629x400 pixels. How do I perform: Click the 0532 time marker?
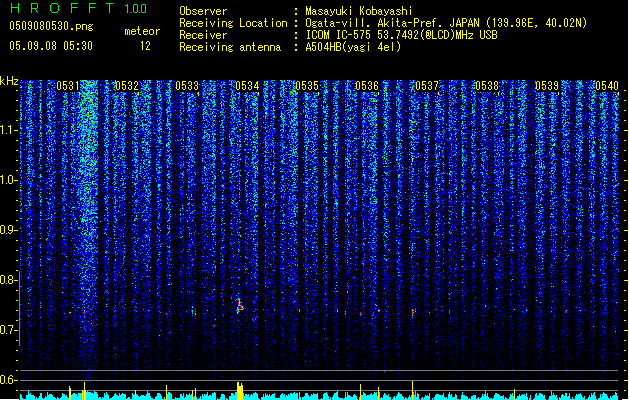[x=127, y=85]
